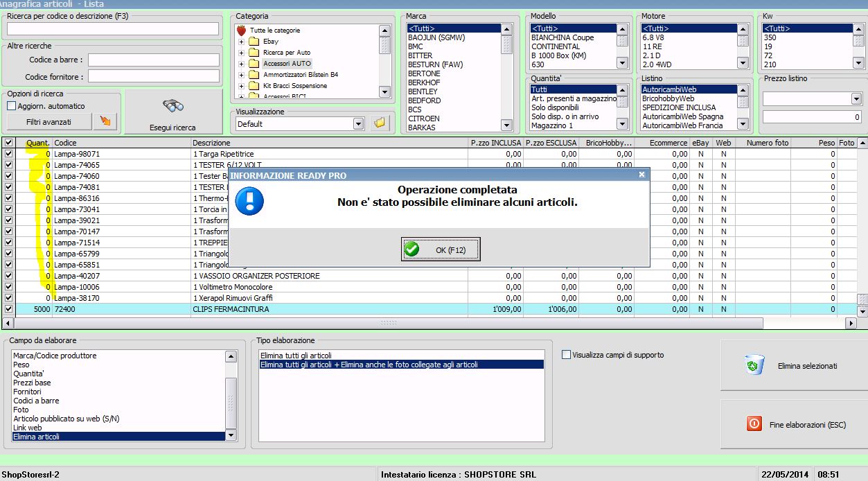
Task: Confirm the dialog with OK (F12)
Action: coord(441,250)
